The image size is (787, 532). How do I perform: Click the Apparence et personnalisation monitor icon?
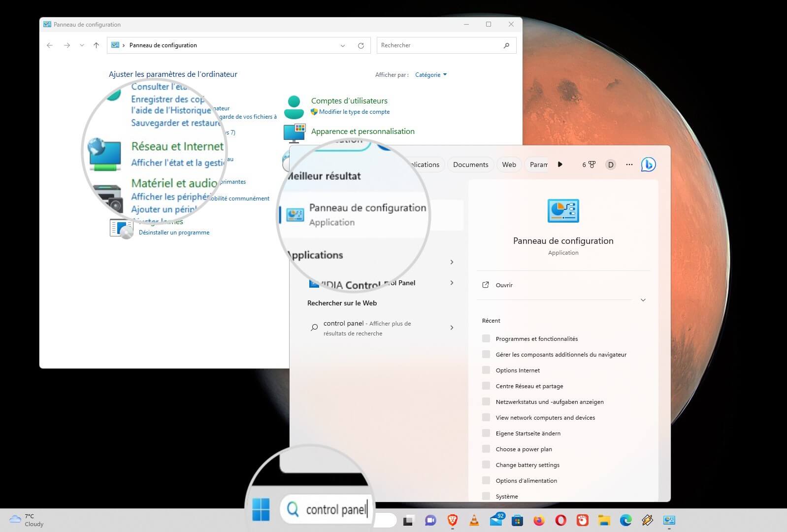click(x=294, y=133)
